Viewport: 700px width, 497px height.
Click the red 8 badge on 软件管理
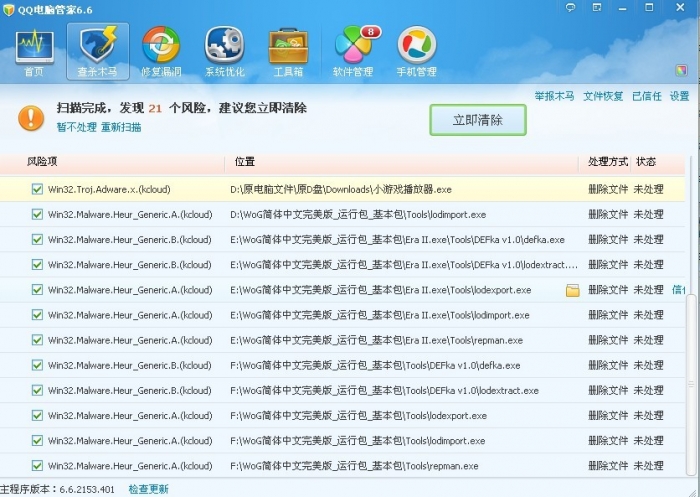[371, 32]
